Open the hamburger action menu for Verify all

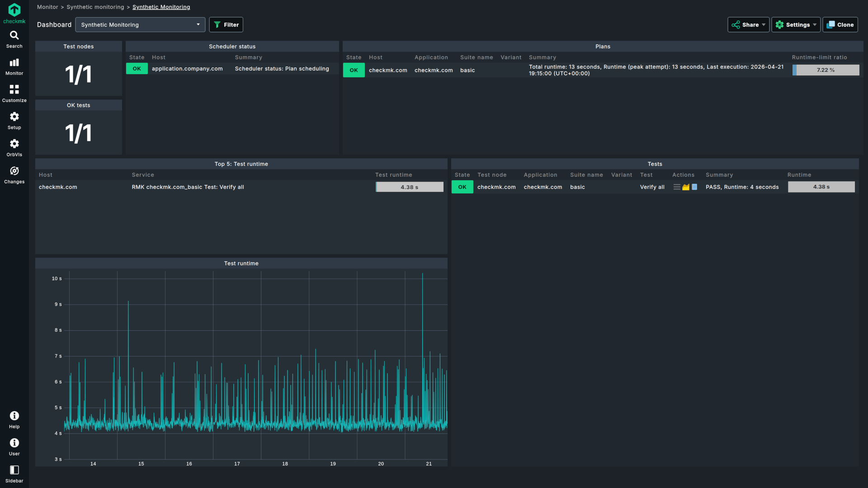click(x=677, y=187)
